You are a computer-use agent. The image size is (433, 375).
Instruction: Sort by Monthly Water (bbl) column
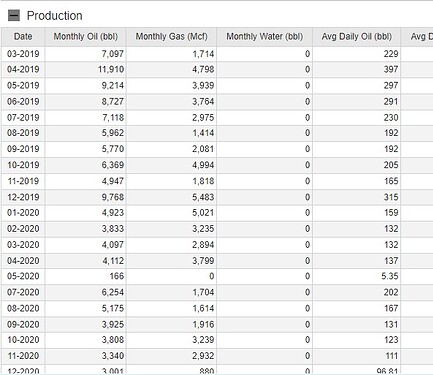265,36
